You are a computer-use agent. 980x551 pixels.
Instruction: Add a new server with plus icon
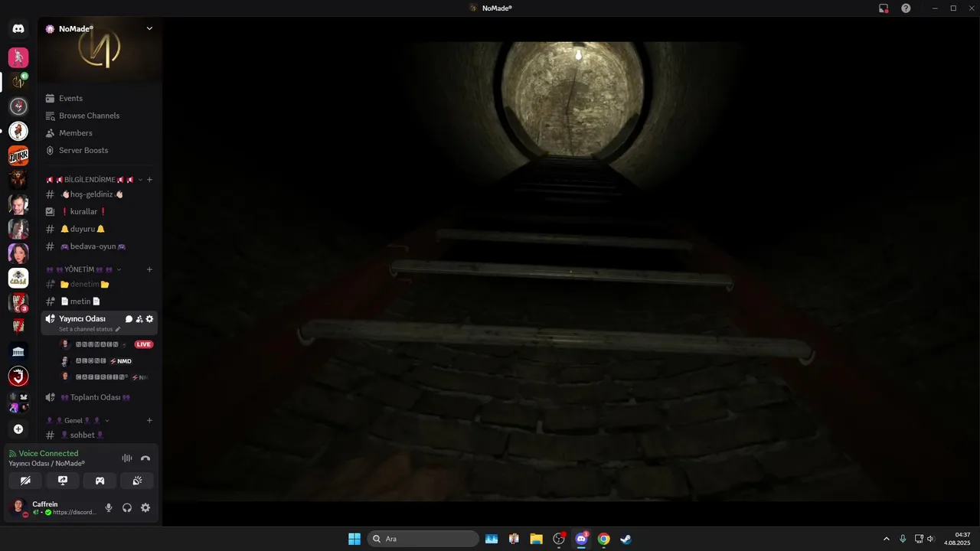click(x=18, y=429)
